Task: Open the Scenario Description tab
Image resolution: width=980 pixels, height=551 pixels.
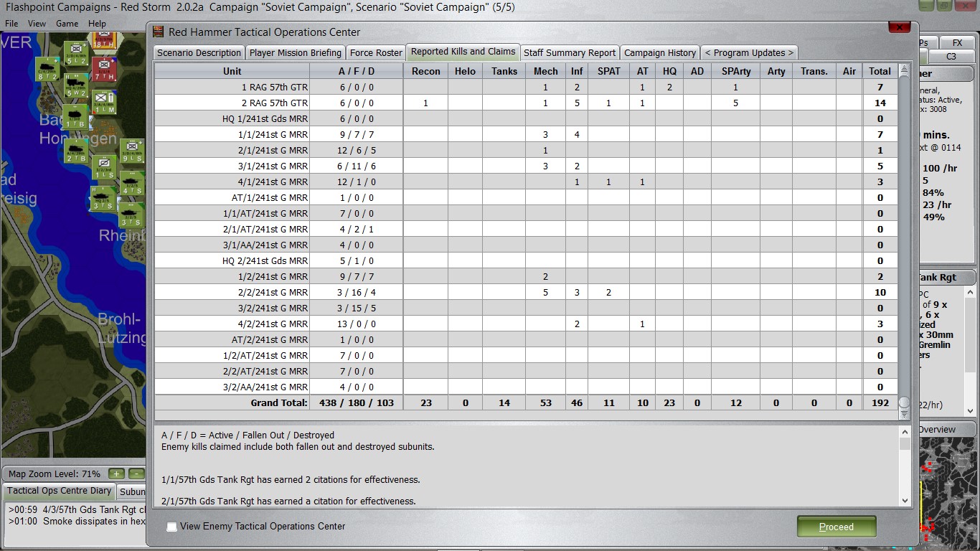Action: point(199,52)
